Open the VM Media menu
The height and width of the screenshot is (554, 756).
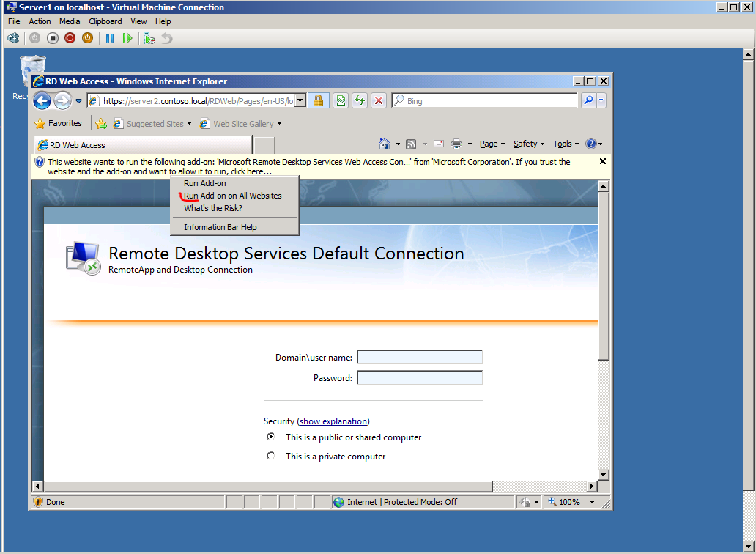coord(70,21)
